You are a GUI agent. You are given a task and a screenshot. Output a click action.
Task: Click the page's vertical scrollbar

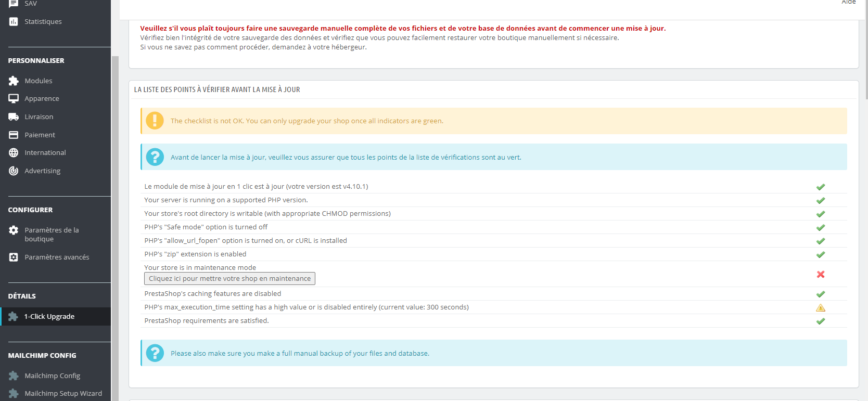(866, 49)
